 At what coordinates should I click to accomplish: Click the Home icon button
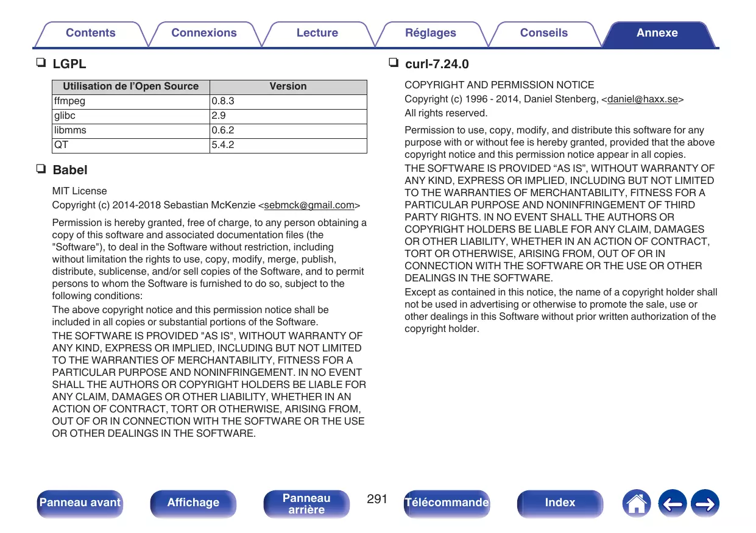click(x=637, y=503)
